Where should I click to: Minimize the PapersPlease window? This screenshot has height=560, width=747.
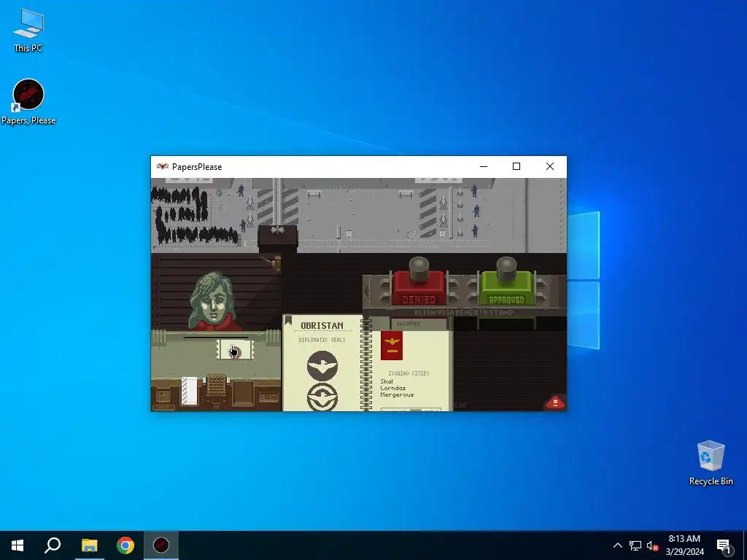[484, 167]
